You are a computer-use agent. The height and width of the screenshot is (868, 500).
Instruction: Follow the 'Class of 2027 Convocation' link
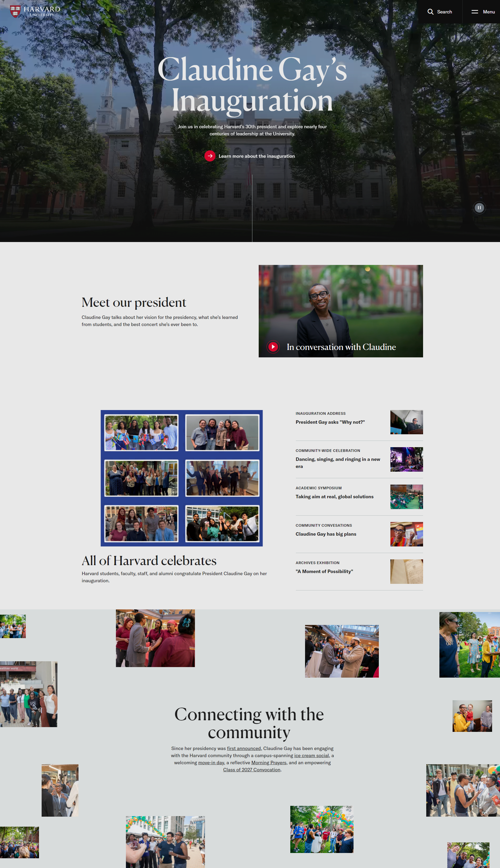pos(252,770)
